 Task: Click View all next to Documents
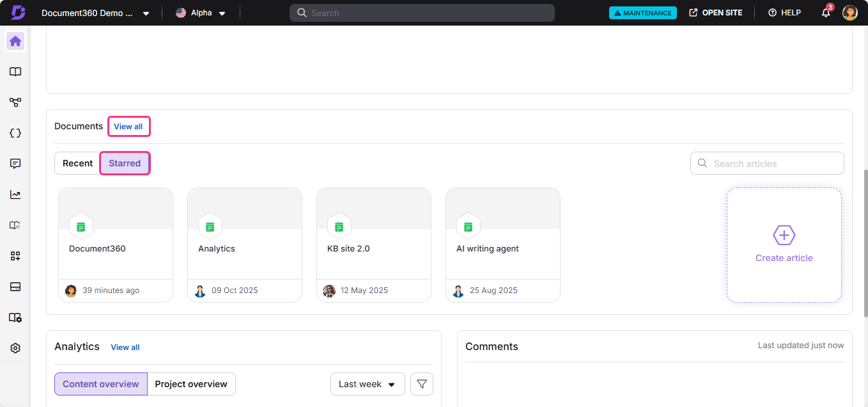point(128,126)
